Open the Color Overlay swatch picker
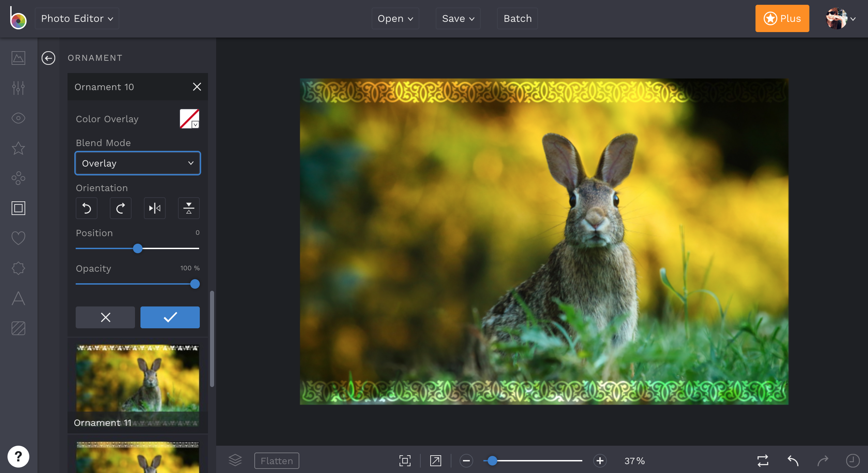 (x=190, y=119)
